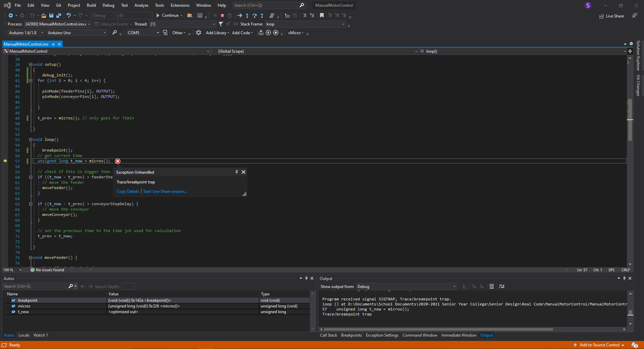Click the Step Over debug icon
The width and height of the screenshot is (644, 349).
(x=255, y=15)
